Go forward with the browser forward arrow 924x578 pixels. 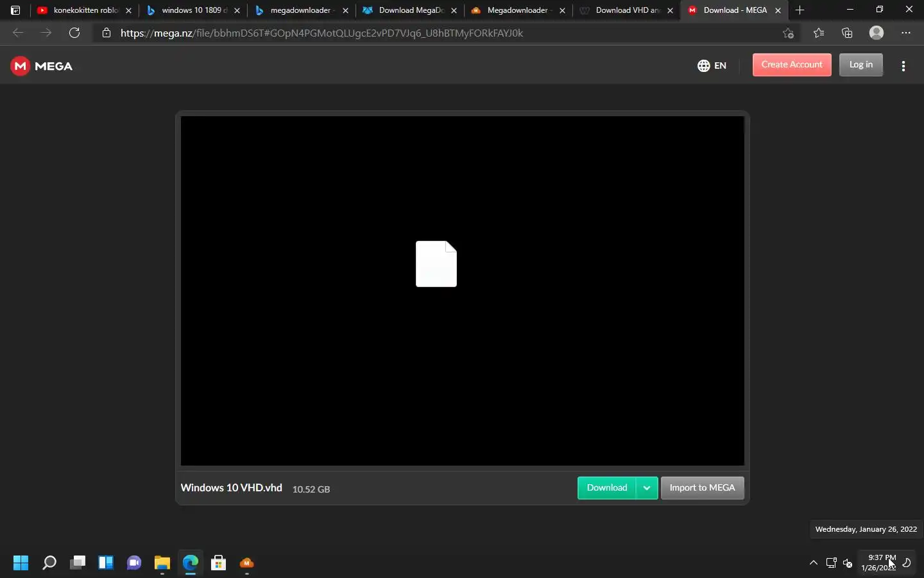click(x=46, y=33)
